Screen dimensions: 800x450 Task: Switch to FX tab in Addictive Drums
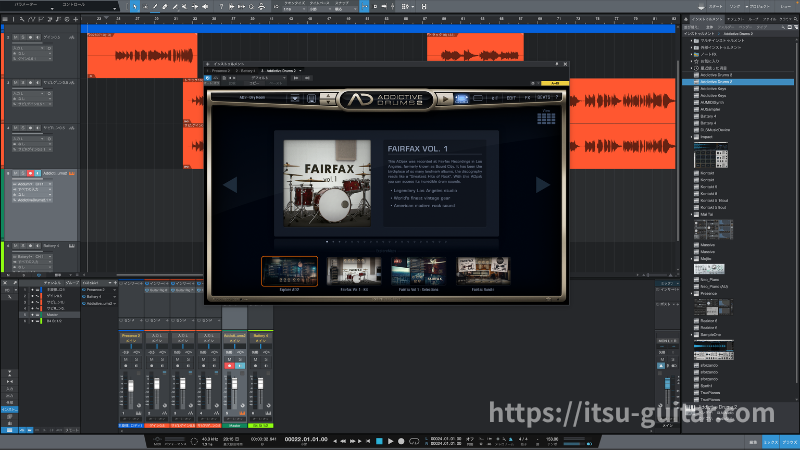coord(528,98)
